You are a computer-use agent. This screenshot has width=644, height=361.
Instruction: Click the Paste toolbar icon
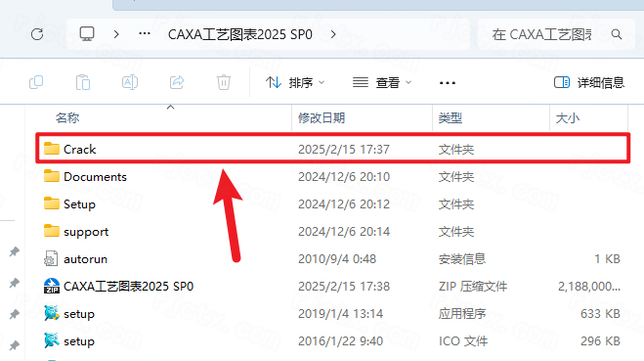(x=83, y=82)
